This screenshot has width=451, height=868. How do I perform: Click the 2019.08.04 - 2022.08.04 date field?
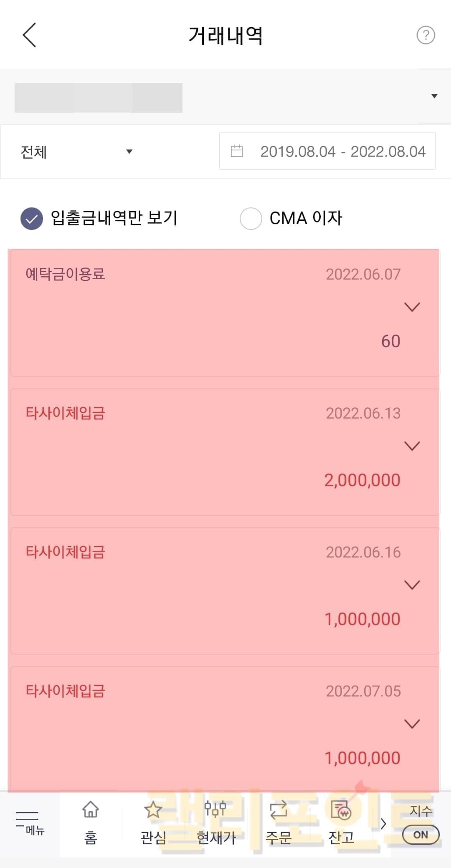tap(342, 151)
